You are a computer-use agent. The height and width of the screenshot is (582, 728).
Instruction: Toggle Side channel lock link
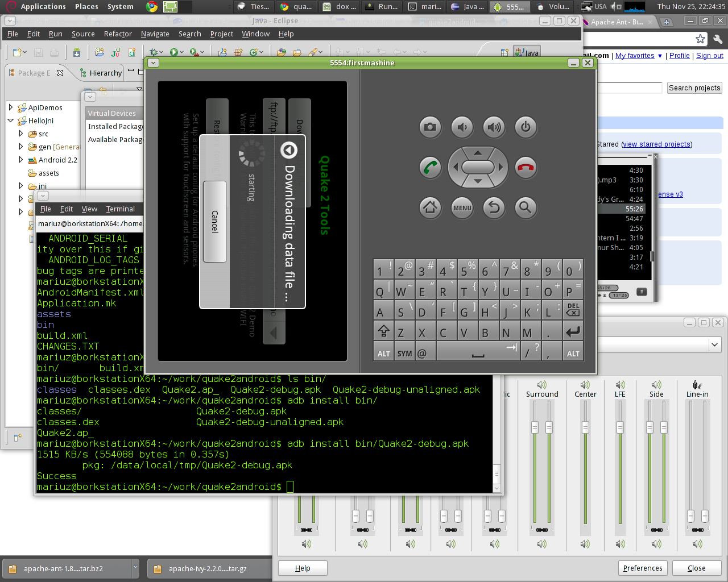pos(656,530)
